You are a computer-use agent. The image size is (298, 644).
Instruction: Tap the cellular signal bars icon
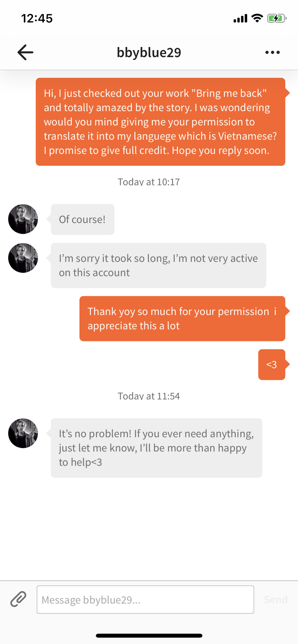pos(240,18)
